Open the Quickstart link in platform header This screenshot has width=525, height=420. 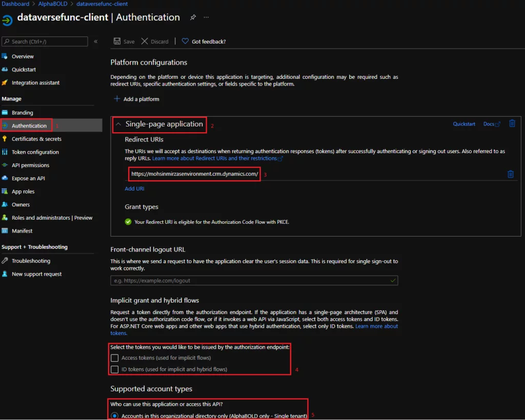(463, 124)
